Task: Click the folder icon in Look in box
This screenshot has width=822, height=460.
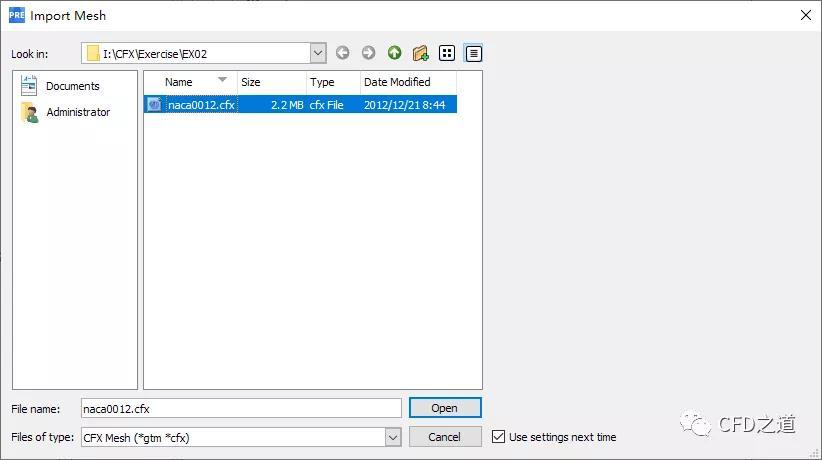Action: [93, 54]
